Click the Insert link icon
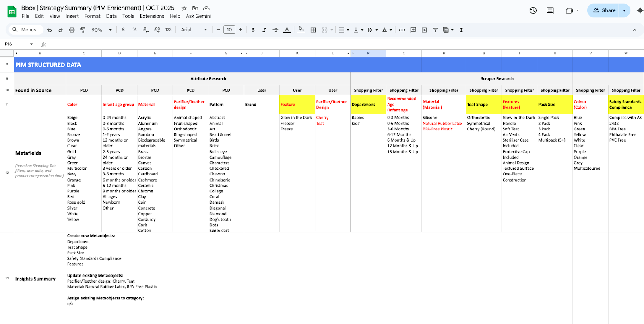 pyautogui.click(x=402, y=30)
